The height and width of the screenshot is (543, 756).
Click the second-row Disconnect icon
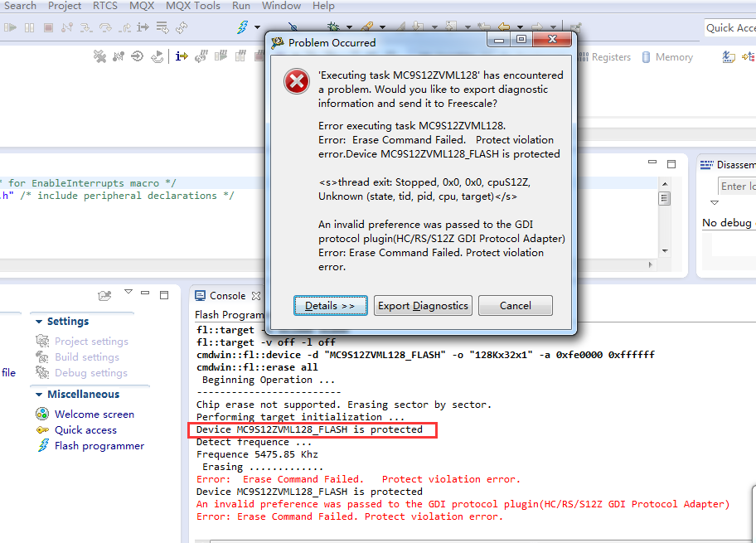click(x=119, y=56)
